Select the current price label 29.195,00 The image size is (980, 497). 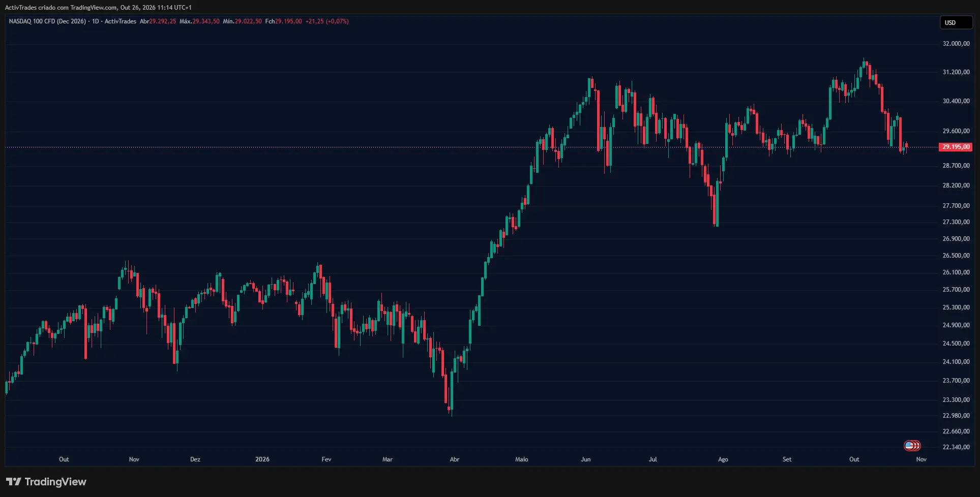tap(956, 147)
